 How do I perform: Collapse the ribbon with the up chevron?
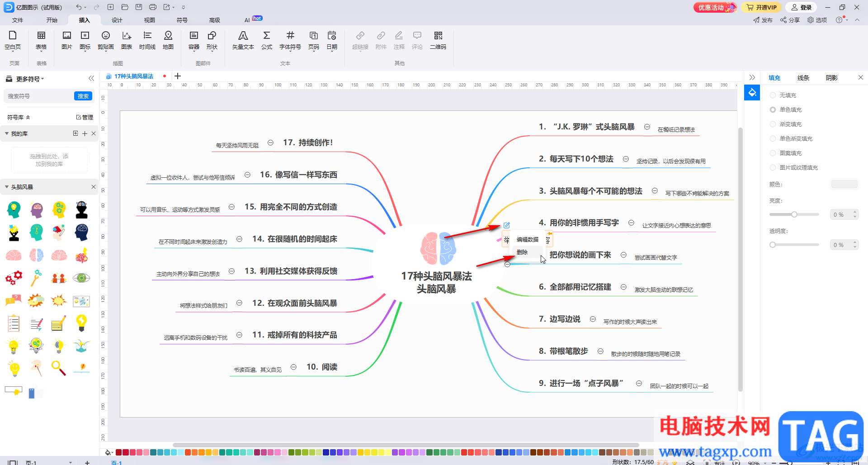(x=857, y=20)
